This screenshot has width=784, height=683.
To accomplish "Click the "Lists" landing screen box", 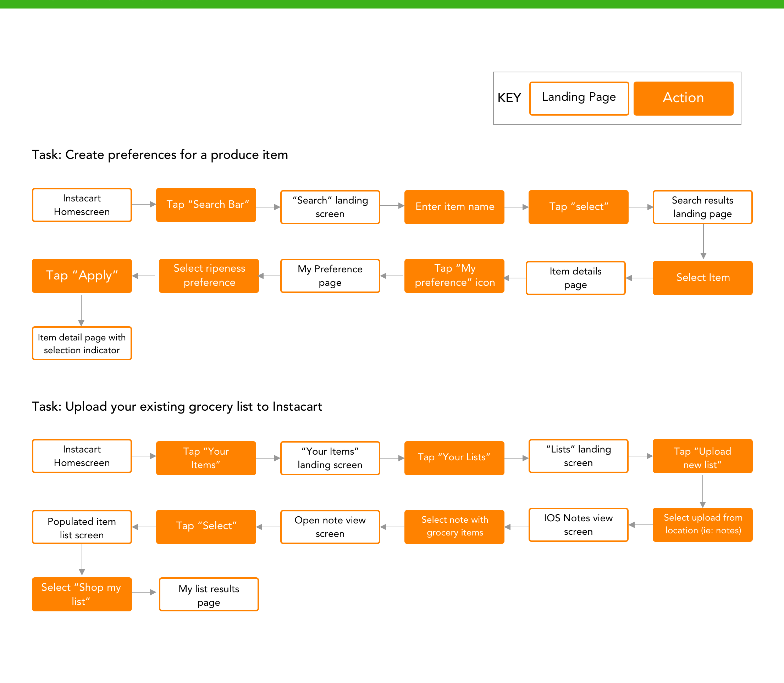I will (x=579, y=456).
